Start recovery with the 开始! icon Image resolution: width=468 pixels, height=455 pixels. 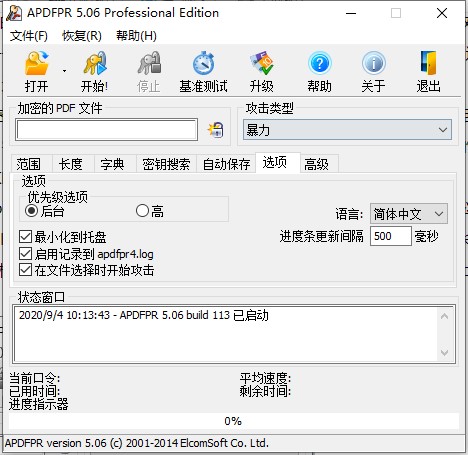click(x=95, y=63)
